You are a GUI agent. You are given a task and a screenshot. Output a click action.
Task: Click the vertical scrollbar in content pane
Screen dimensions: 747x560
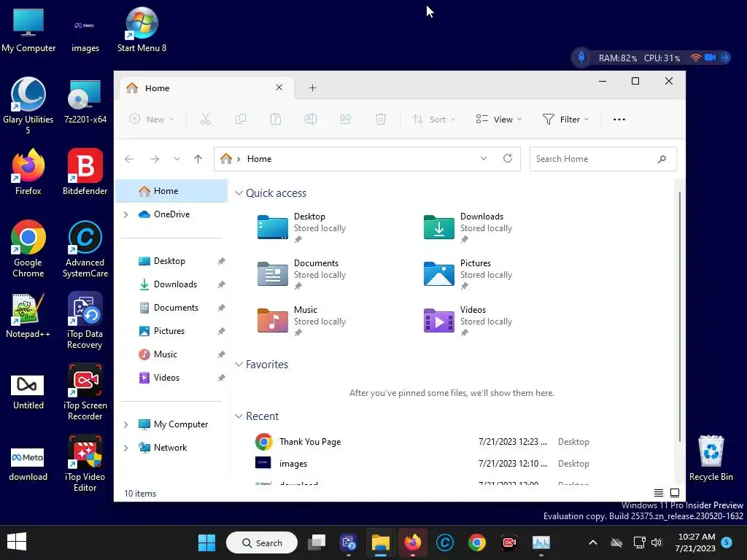tap(679, 316)
